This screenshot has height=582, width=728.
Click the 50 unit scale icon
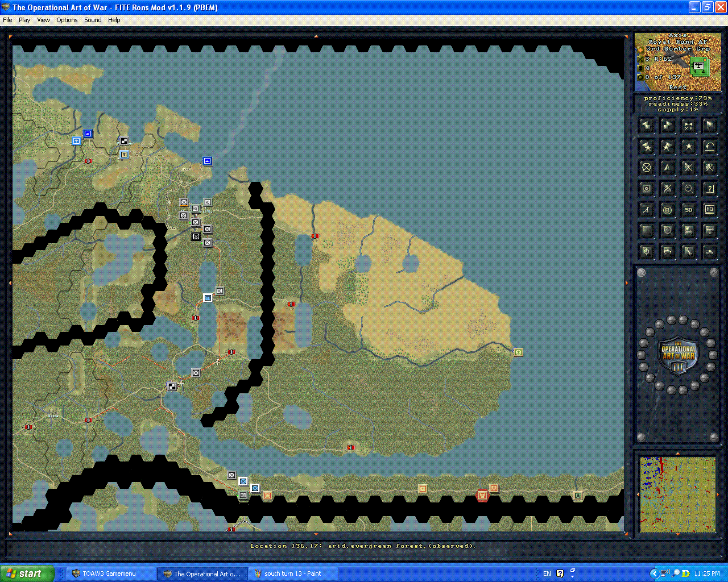[x=688, y=209]
